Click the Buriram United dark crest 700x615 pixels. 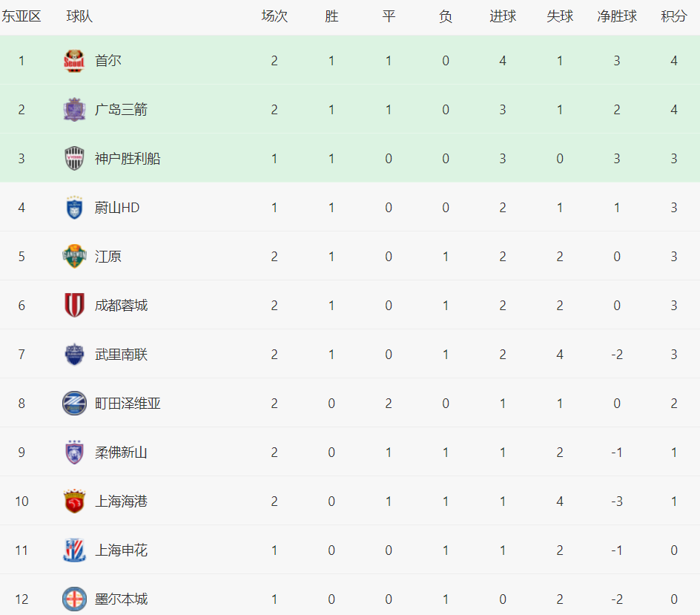tap(74, 355)
